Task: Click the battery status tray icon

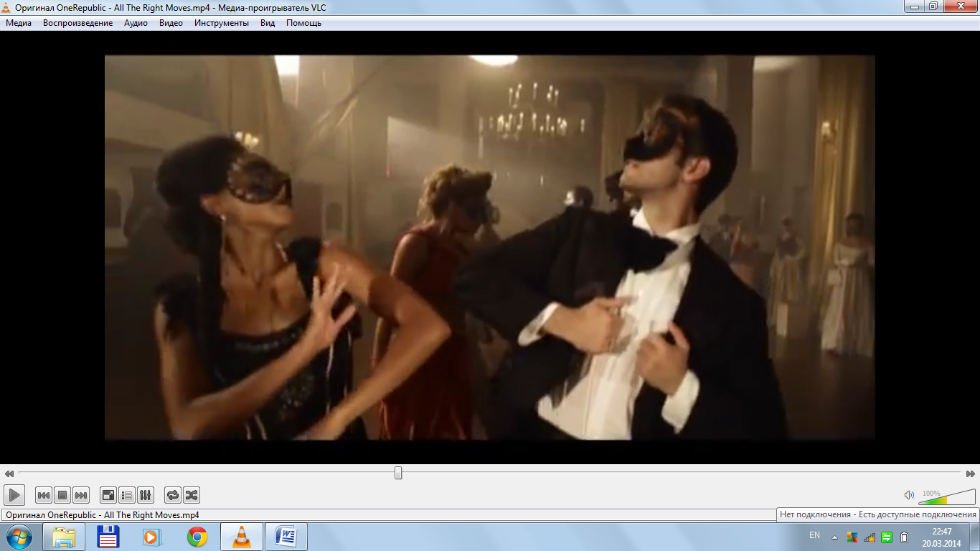Action: click(905, 537)
